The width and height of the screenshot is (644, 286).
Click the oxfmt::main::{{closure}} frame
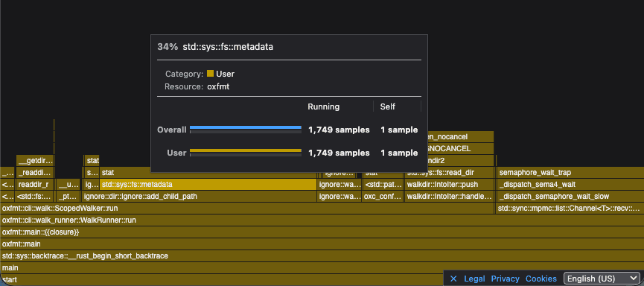322,232
